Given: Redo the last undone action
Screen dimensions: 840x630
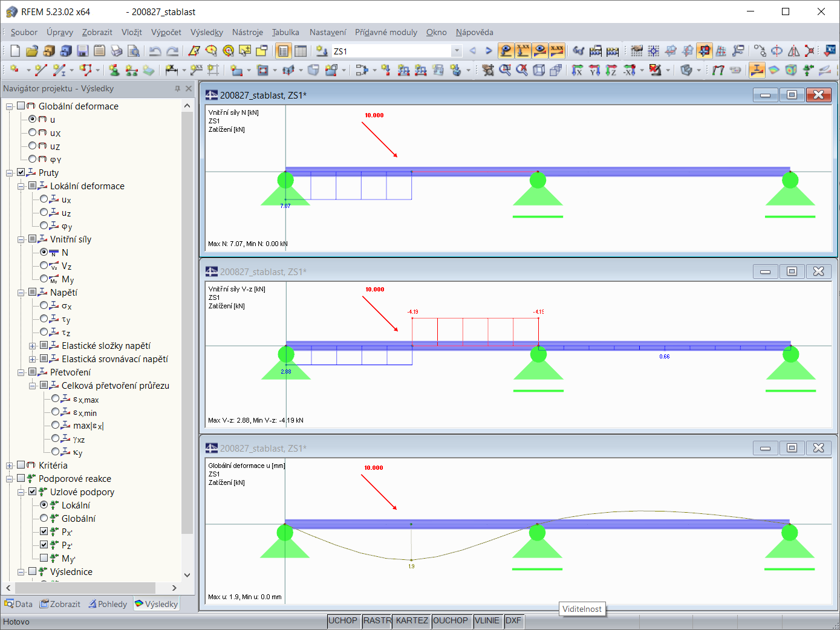Looking at the screenshot, I should point(172,51).
